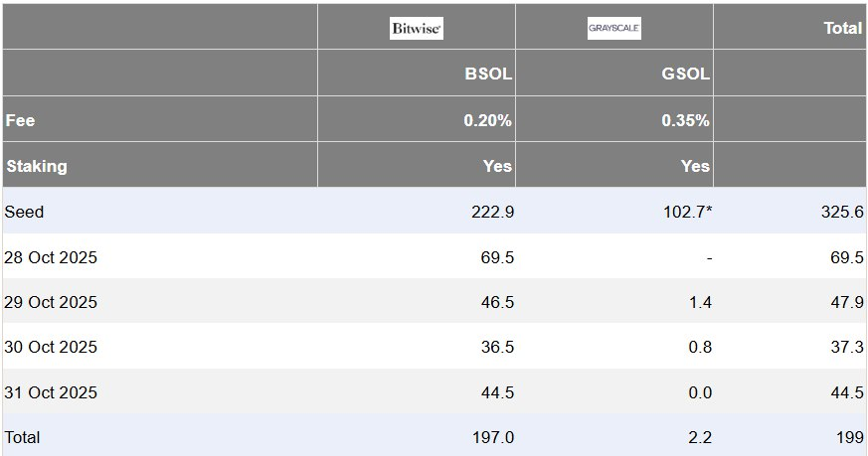Select the 2.2 GSOL total value
The image size is (868, 456).
pos(700,437)
